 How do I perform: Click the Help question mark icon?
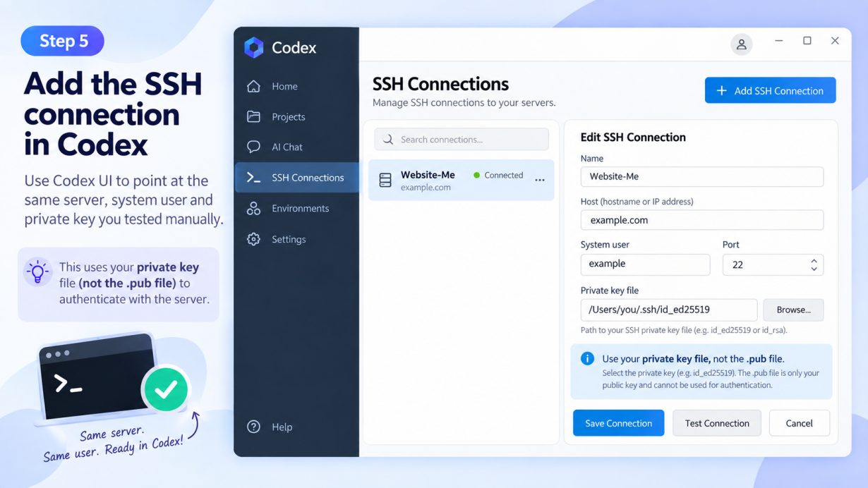point(254,427)
